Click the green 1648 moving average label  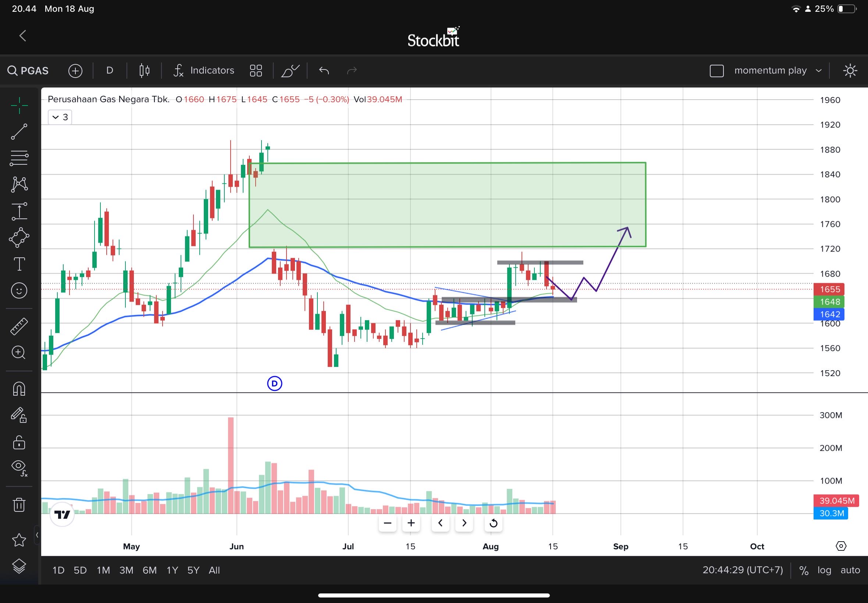point(829,302)
